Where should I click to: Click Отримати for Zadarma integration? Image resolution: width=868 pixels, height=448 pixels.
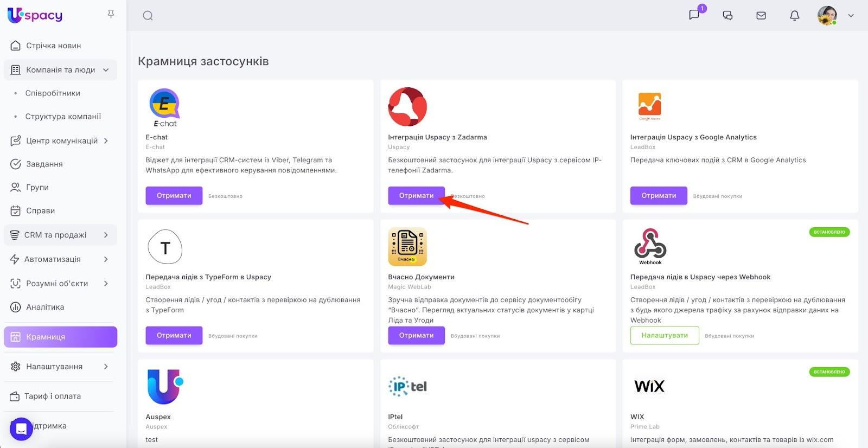(416, 196)
